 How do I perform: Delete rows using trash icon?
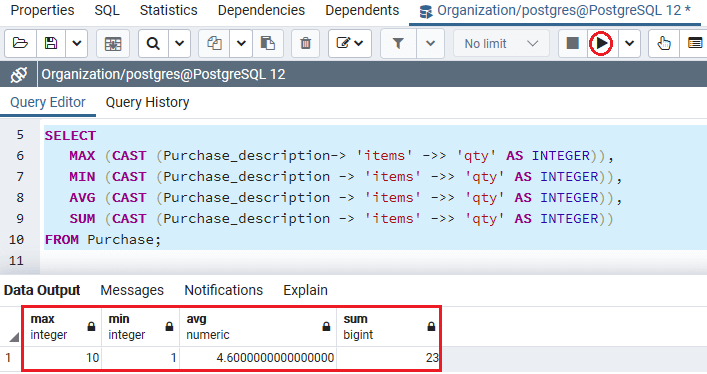tap(306, 43)
